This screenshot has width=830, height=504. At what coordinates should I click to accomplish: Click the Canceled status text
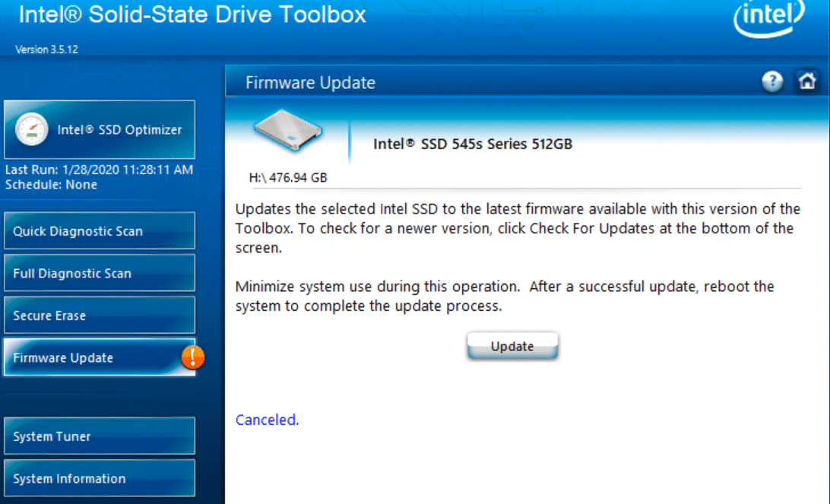click(268, 420)
